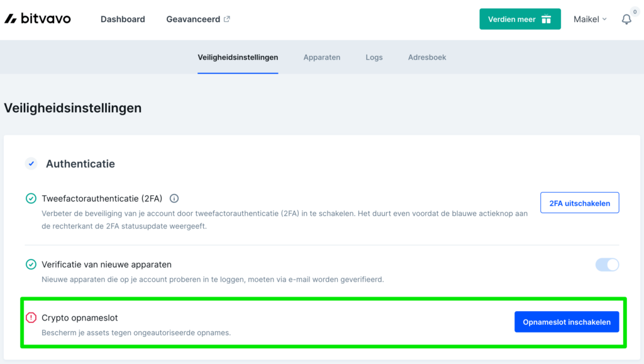644x364 pixels.
Task: Open the Maikel account dropdown
Action: coord(589,19)
